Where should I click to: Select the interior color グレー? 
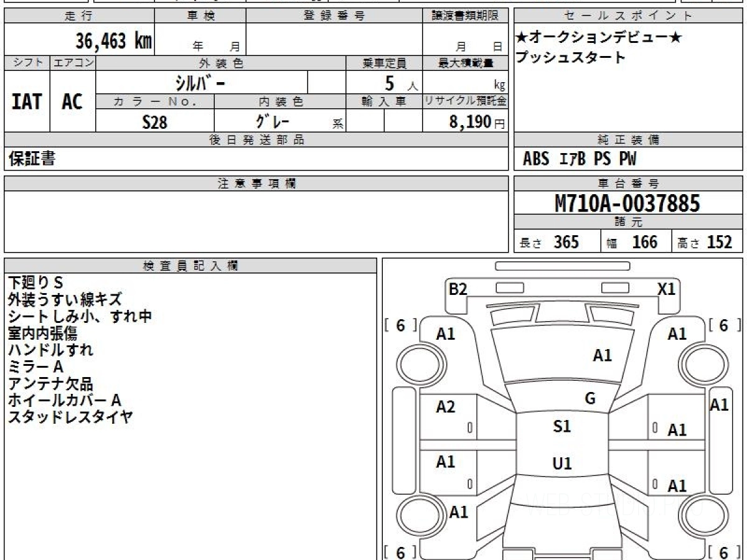(272, 121)
